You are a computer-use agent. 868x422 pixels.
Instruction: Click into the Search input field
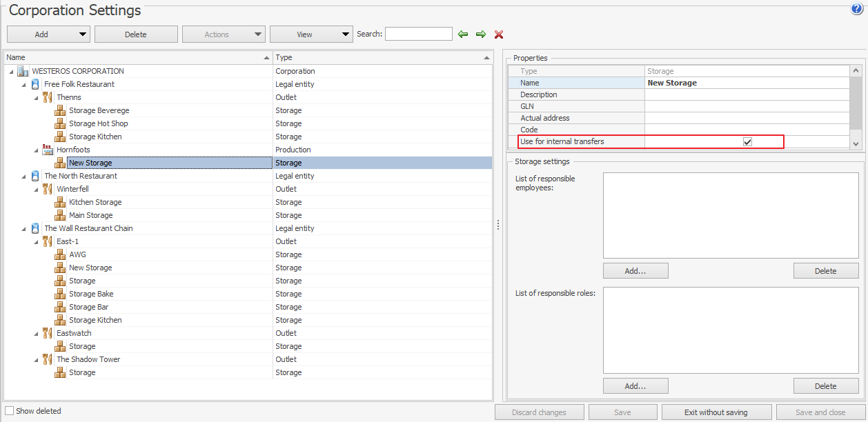click(418, 34)
